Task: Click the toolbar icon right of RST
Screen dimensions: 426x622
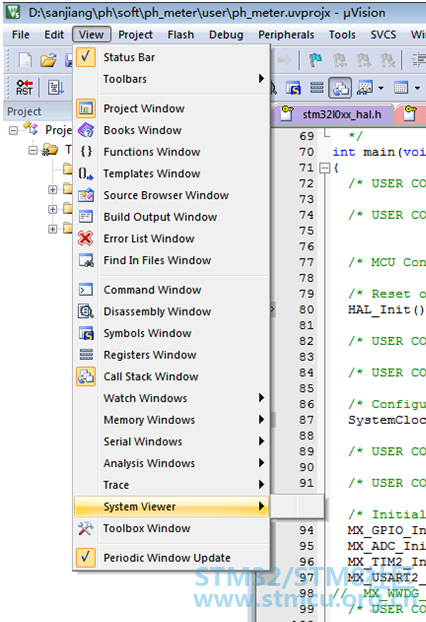Action: 55,88
